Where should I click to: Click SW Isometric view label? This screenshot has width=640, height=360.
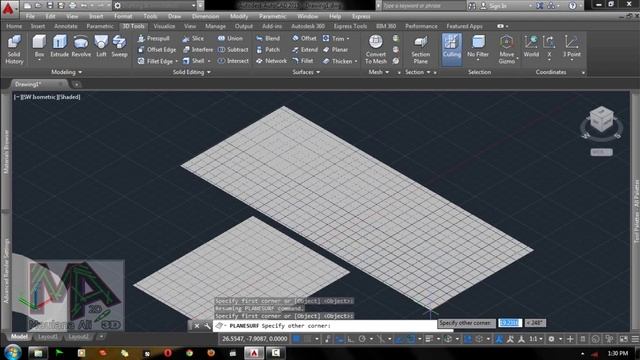39,97
